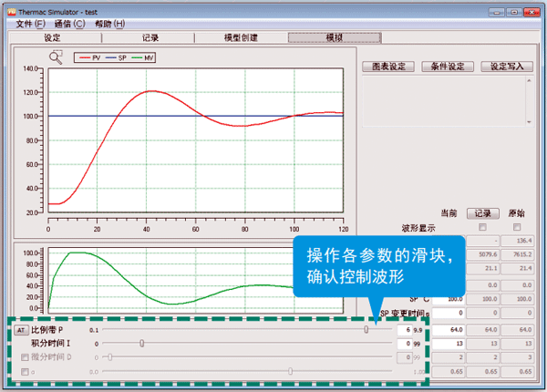Click the blue SP legend entry
Image resolution: width=547 pixels, height=392 pixels.
click(x=117, y=57)
